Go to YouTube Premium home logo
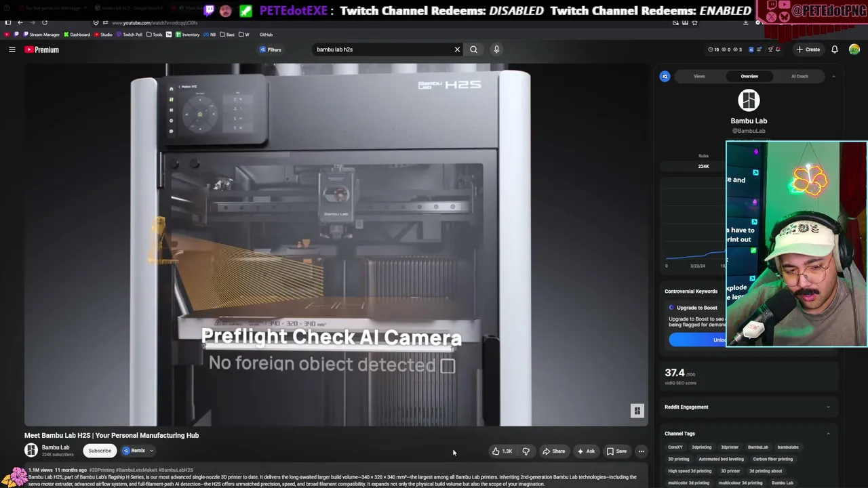This screenshot has height=488, width=868. point(42,49)
